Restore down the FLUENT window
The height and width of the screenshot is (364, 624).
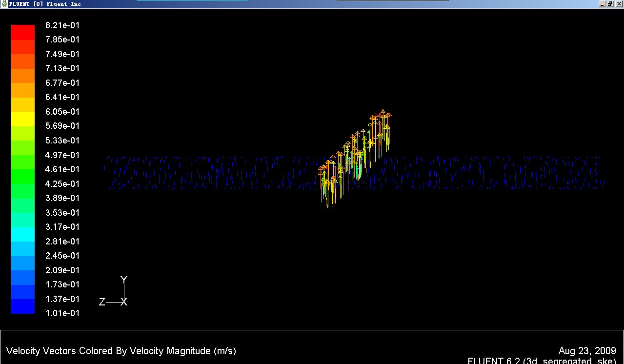[x=610, y=4]
